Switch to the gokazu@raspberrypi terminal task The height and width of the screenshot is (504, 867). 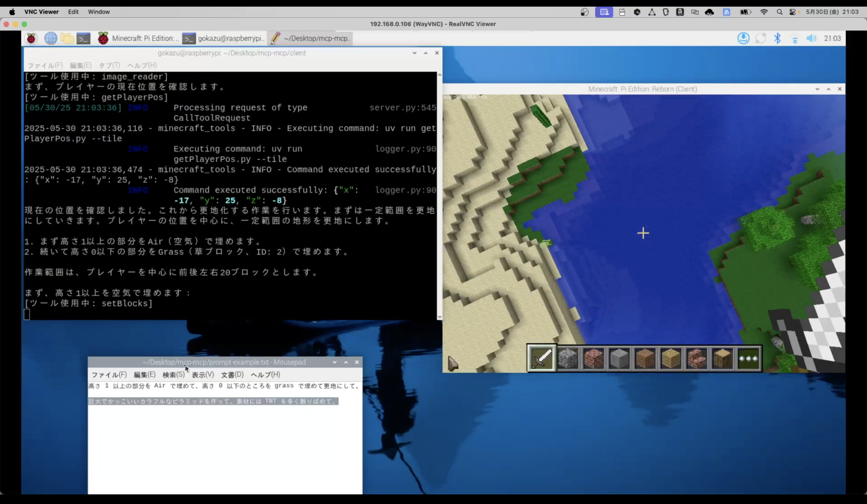click(224, 38)
